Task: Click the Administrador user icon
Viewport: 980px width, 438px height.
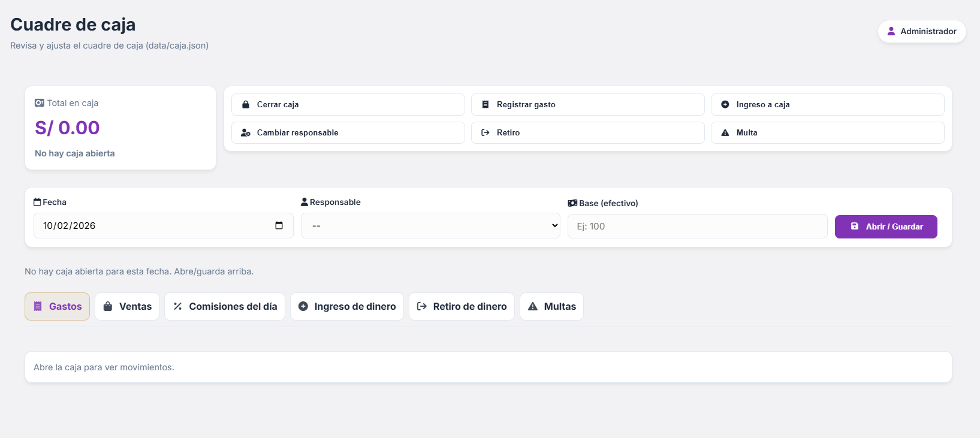Action: click(891, 31)
